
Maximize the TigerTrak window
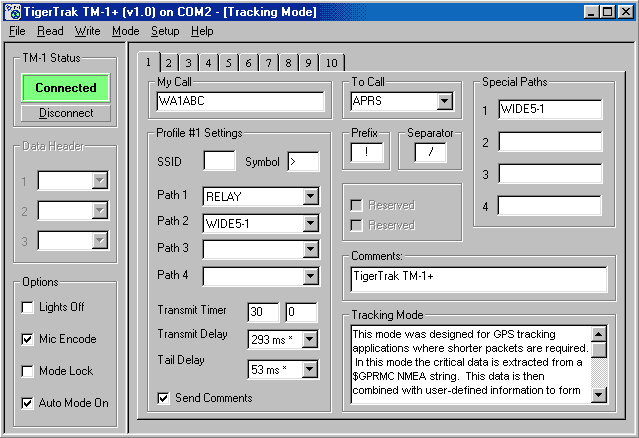pyautogui.click(x=607, y=12)
